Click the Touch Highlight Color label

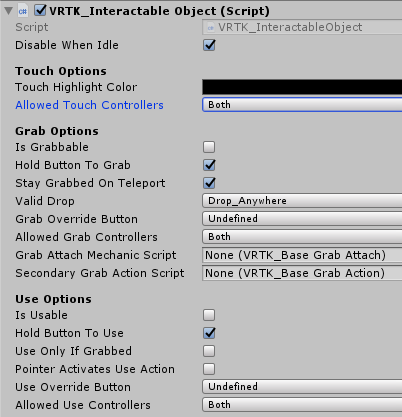pos(76,87)
